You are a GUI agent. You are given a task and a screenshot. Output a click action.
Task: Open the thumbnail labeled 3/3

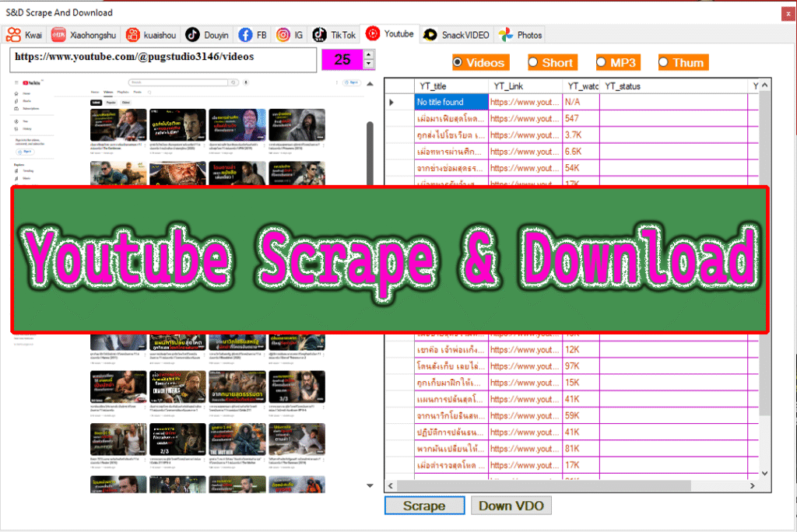[297, 387]
